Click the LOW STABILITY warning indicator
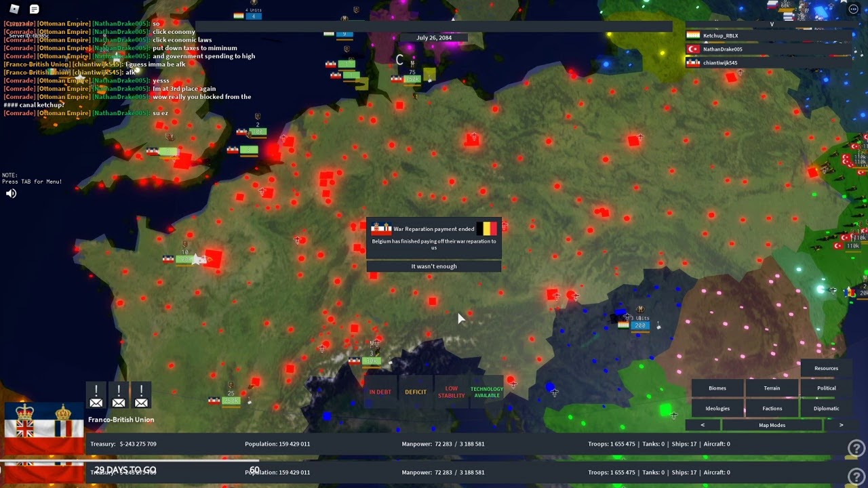 [x=451, y=392]
